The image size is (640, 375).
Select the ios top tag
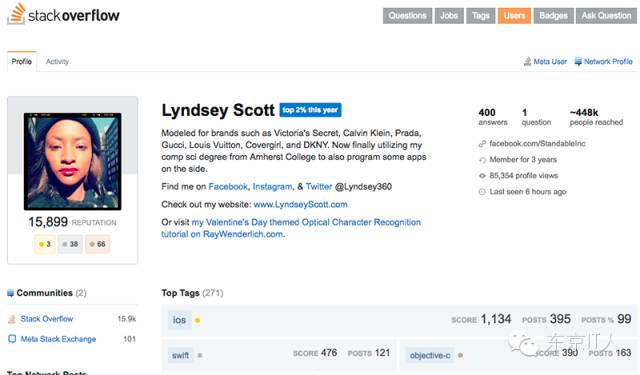click(x=179, y=320)
